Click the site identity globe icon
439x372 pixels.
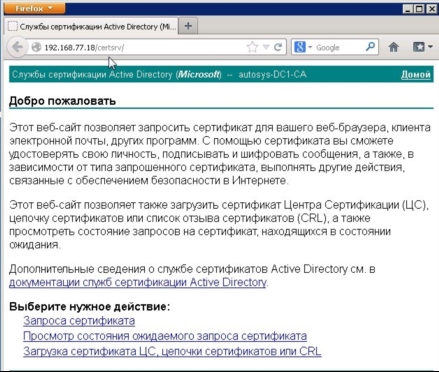click(36, 47)
